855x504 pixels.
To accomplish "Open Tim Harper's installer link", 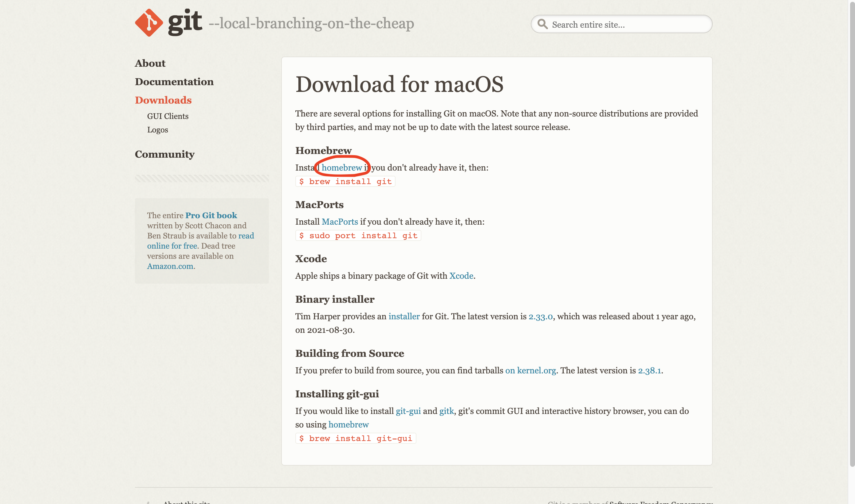I will (404, 316).
